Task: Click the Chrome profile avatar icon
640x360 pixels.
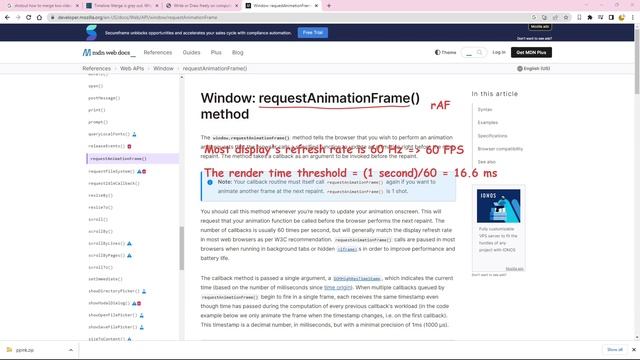Action: (622, 18)
